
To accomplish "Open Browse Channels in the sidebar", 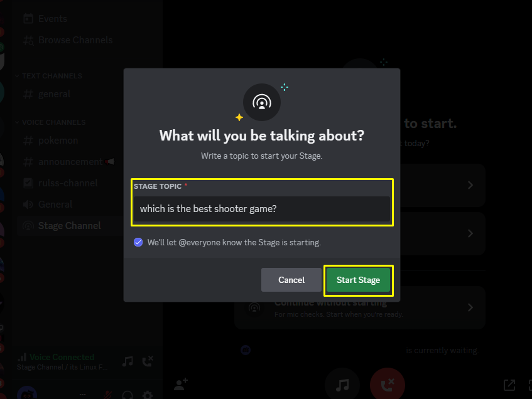I will click(68, 40).
